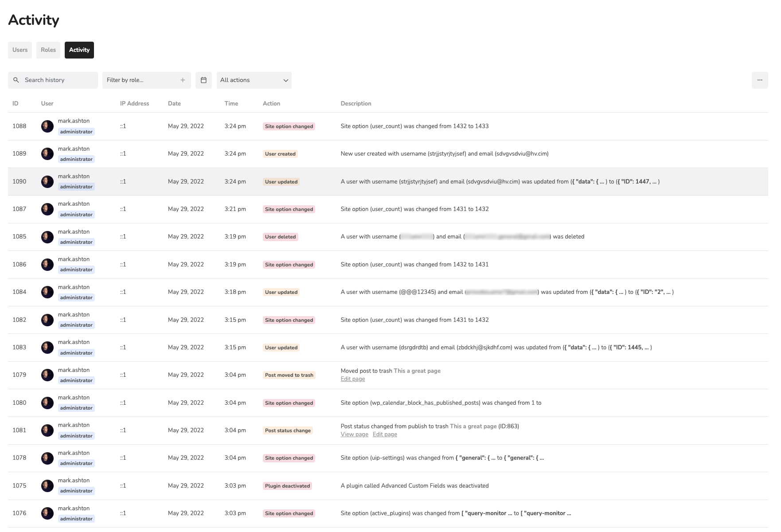This screenshot has width=781, height=532.
Task: Click the User created action badge
Action: pyautogui.click(x=280, y=154)
